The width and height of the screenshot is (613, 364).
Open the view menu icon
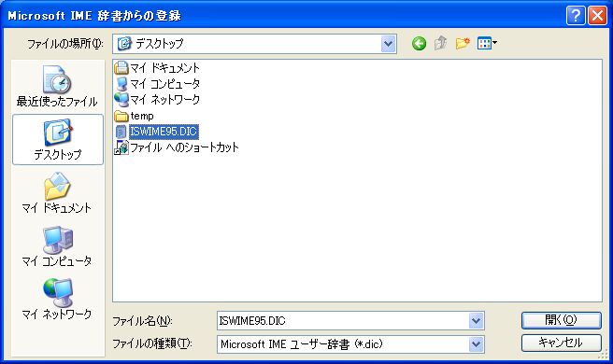click(x=487, y=43)
